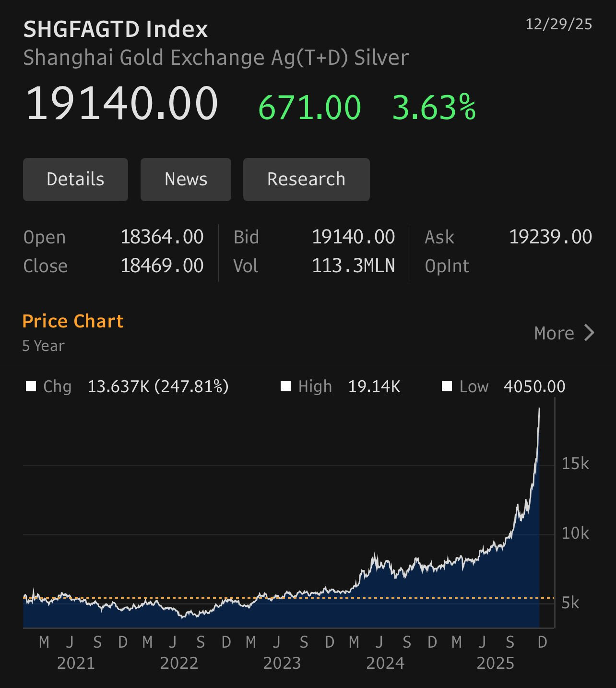Switch to the News tab
This screenshot has height=688, width=616.
[x=186, y=180]
